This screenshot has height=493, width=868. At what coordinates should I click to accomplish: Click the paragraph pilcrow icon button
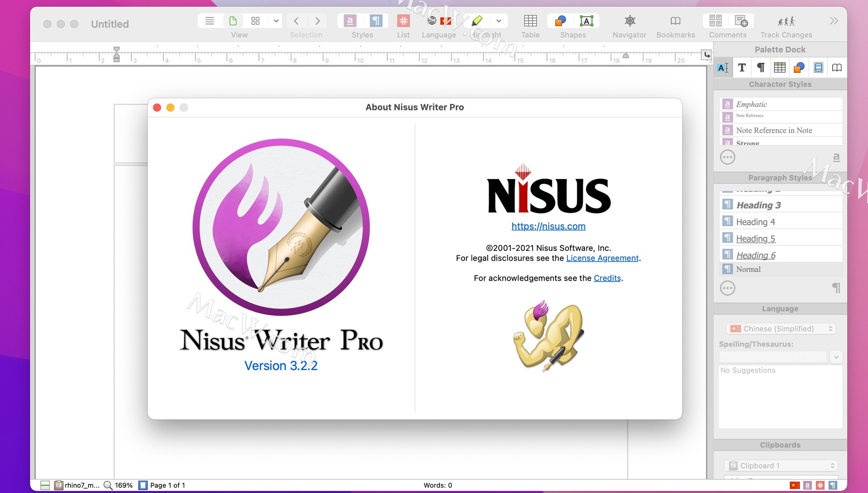pos(836,288)
